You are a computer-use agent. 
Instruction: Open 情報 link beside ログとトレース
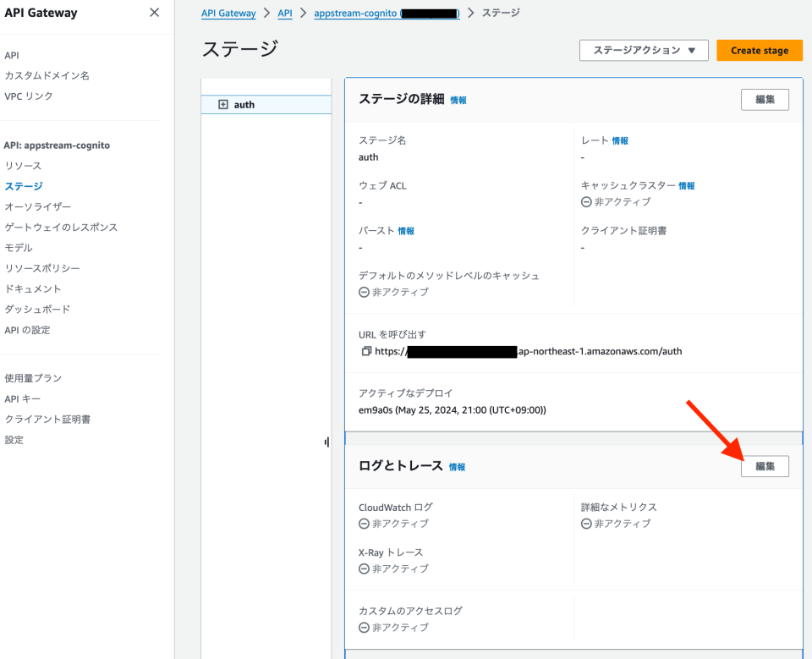457,467
